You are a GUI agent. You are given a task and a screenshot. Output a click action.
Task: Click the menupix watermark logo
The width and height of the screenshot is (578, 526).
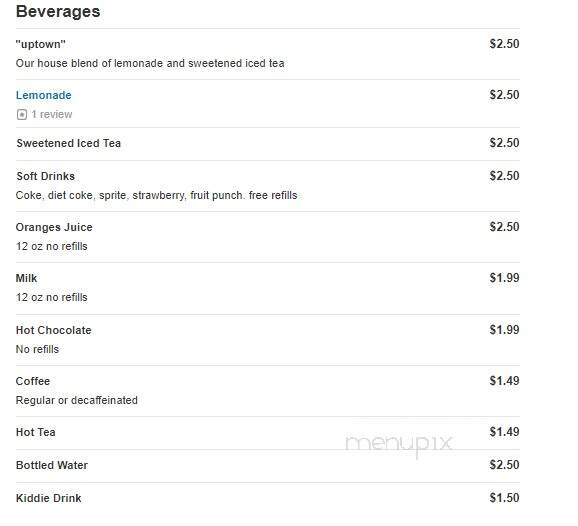click(x=398, y=445)
